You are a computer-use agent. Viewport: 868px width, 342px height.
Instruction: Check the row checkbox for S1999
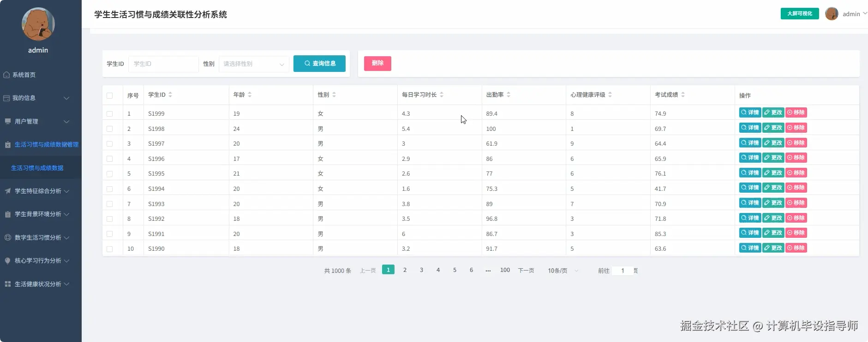109,113
